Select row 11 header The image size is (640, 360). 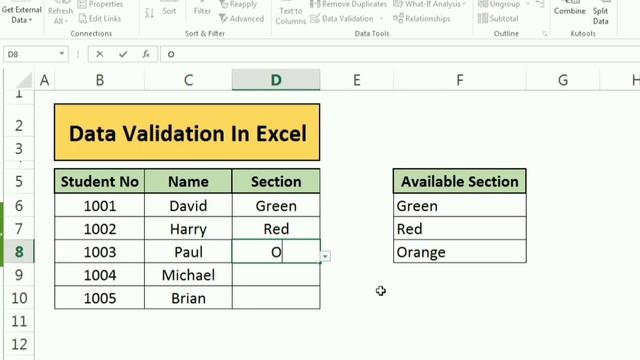point(19,321)
